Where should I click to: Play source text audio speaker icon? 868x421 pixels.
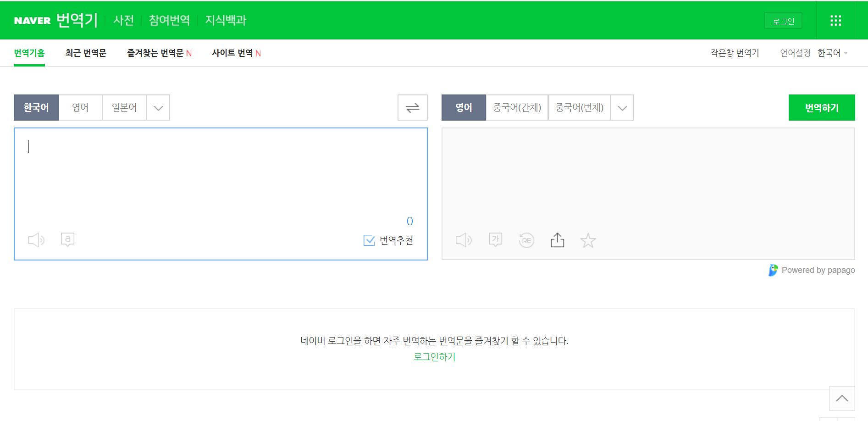click(36, 240)
